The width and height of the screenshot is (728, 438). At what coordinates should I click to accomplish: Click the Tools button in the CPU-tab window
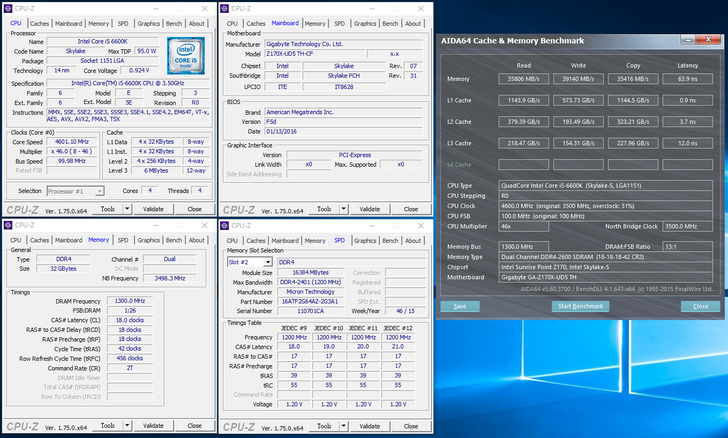109,209
